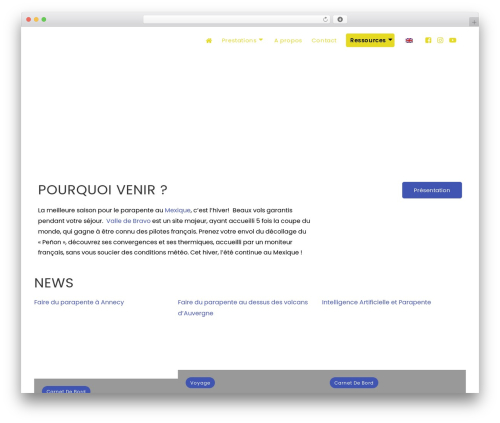Switch language with the UK flag icon

409,41
